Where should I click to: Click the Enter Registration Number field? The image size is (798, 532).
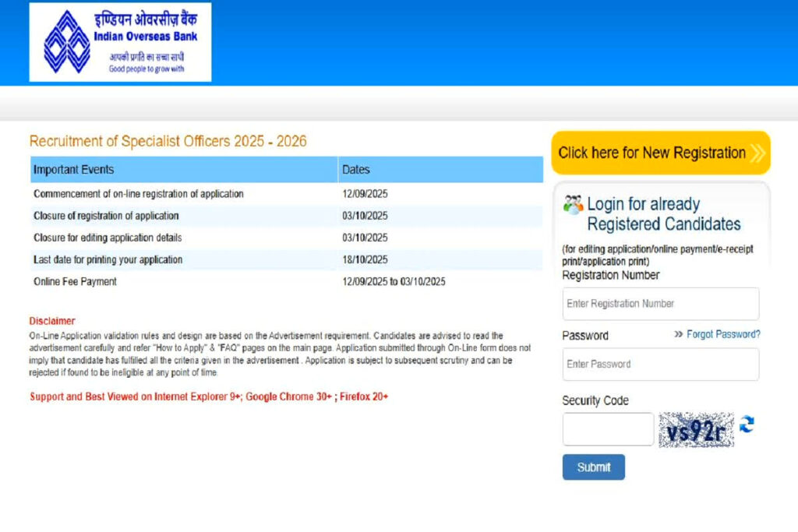[x=660, y=304]
